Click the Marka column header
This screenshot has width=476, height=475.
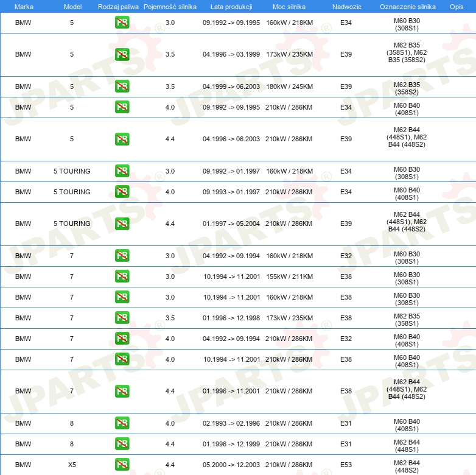(24, 6)
